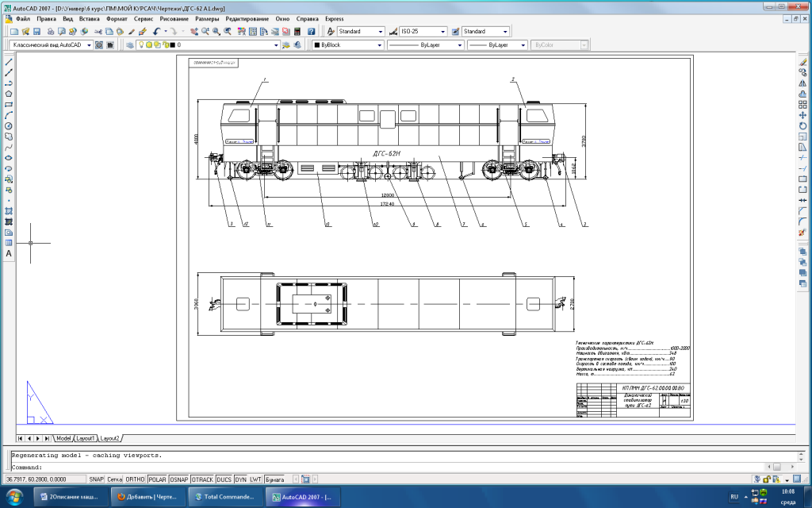Select the Offset modify tool

coord(802,94)
